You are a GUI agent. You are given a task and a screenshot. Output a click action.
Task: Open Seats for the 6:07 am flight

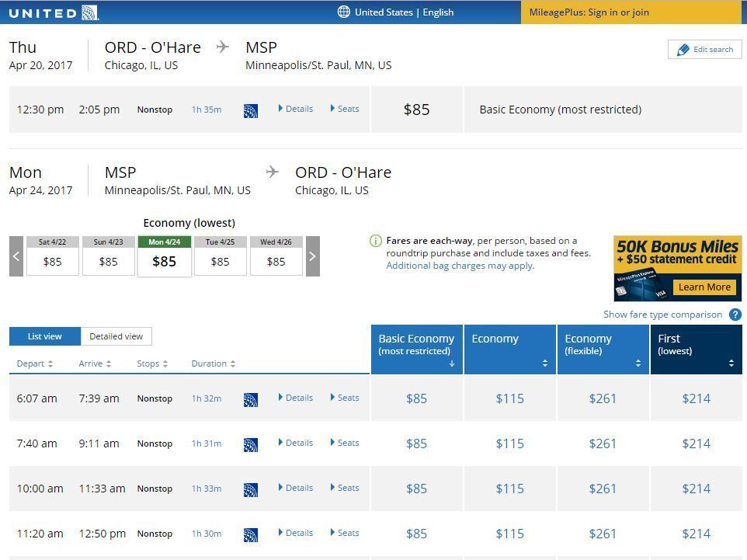tap(344, 397)
